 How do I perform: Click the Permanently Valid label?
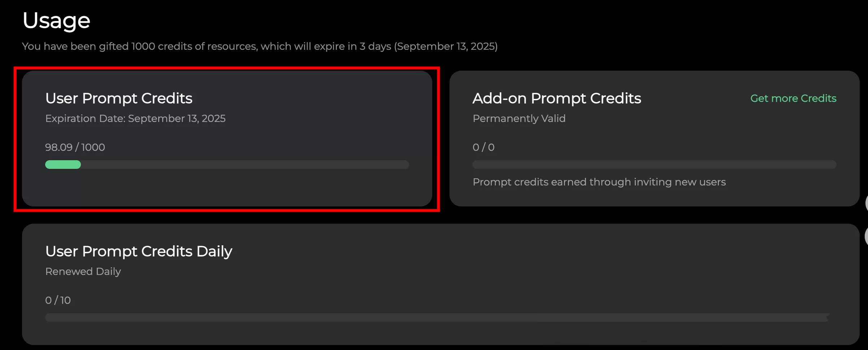(519, 118)
